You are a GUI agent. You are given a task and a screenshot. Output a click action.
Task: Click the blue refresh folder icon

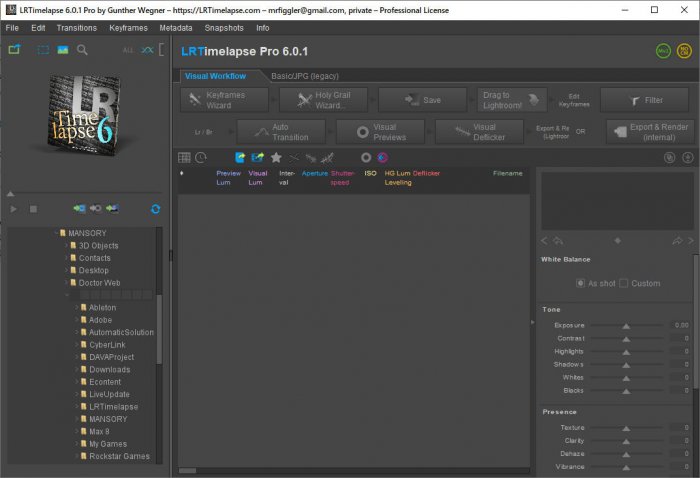click(155, 209)
